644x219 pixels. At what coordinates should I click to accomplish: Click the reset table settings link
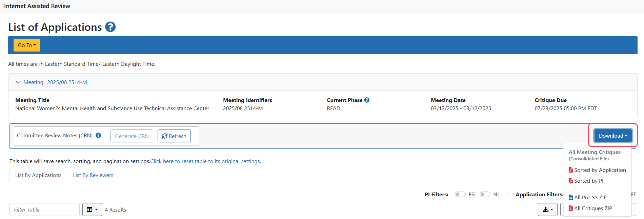tap(206, 161)
